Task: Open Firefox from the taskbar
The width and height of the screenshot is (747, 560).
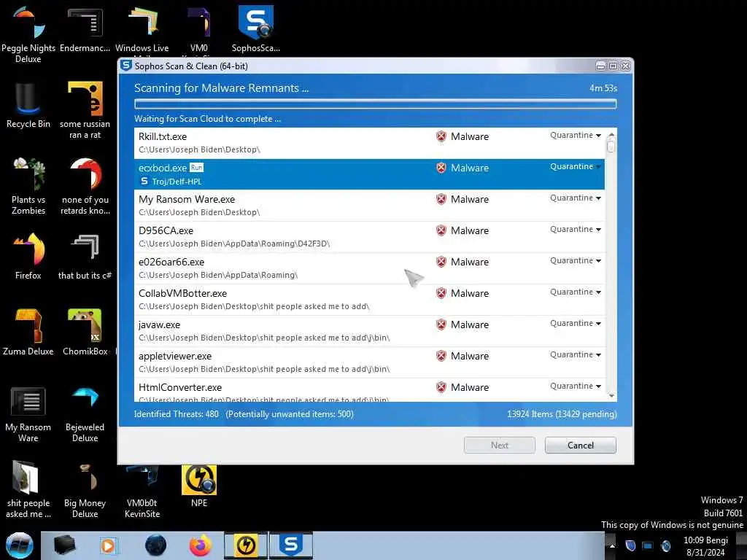Action: click(x=200, y=545)
